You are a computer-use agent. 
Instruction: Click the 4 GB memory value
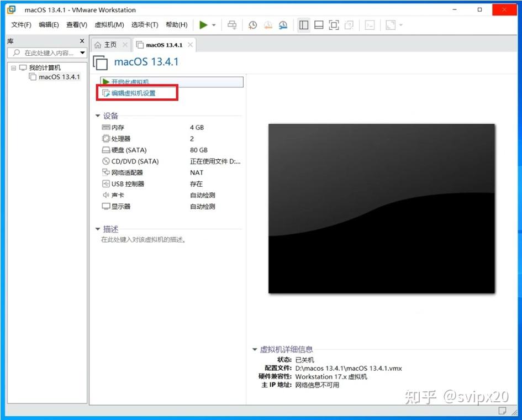tap(197, 128)
